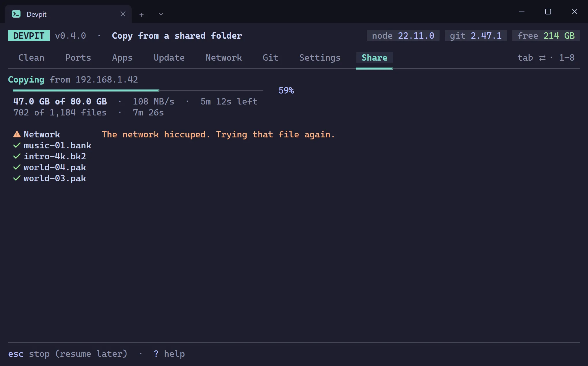Screen dimensions: 588x366
Task: Open the ? help hint
Action: click(169, 354)
